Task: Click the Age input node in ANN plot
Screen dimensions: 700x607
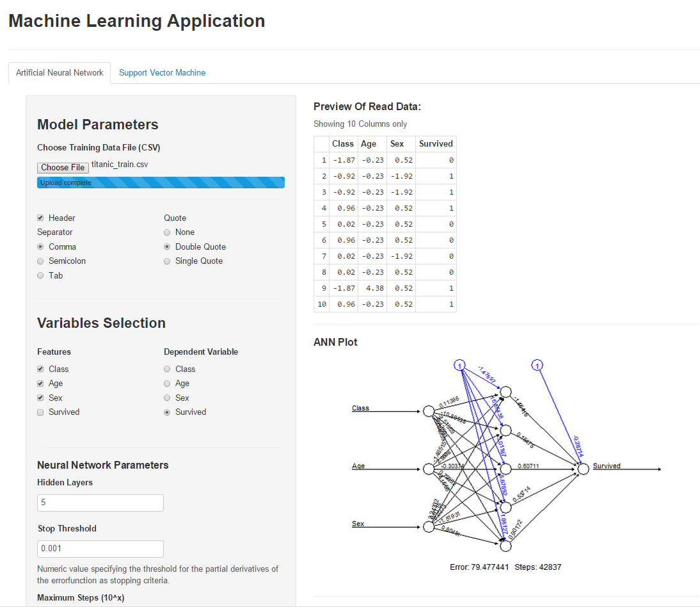Action: [x=429, y=469]
